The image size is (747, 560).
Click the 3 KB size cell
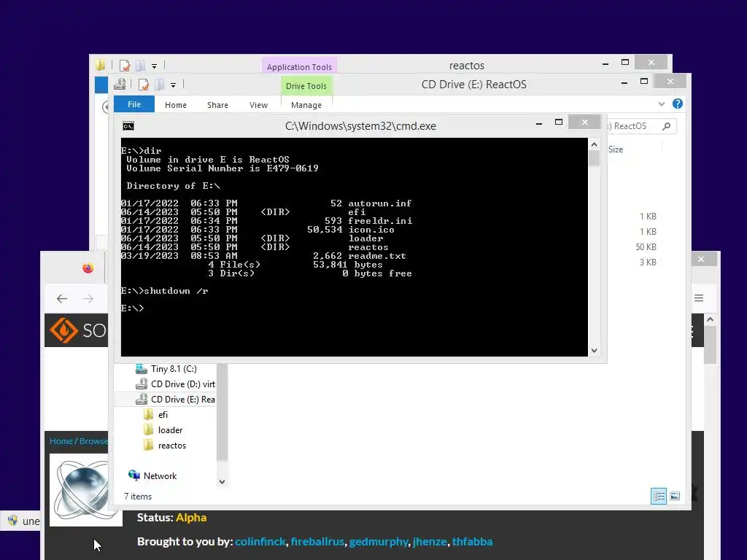[x=648, y=262]
